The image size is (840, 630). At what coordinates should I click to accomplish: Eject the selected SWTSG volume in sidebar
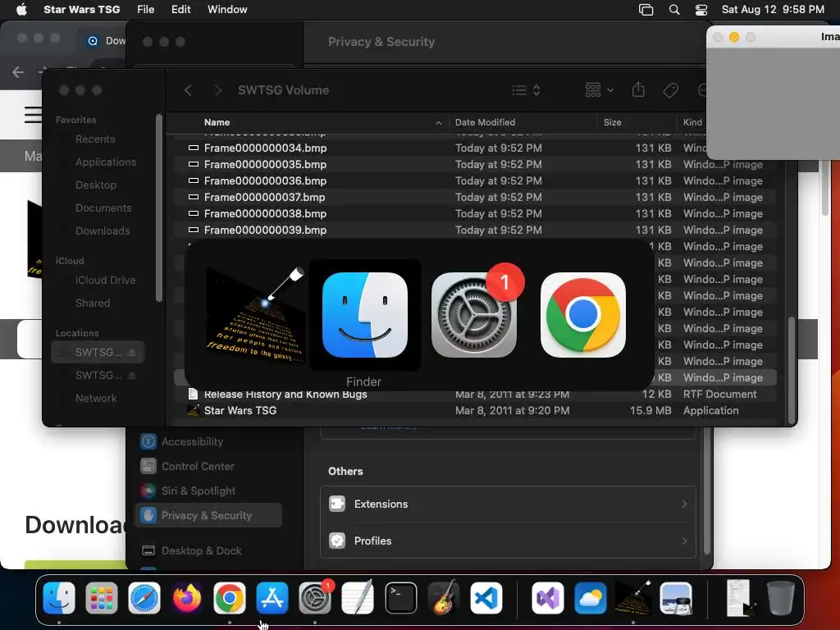click(132, 352)
